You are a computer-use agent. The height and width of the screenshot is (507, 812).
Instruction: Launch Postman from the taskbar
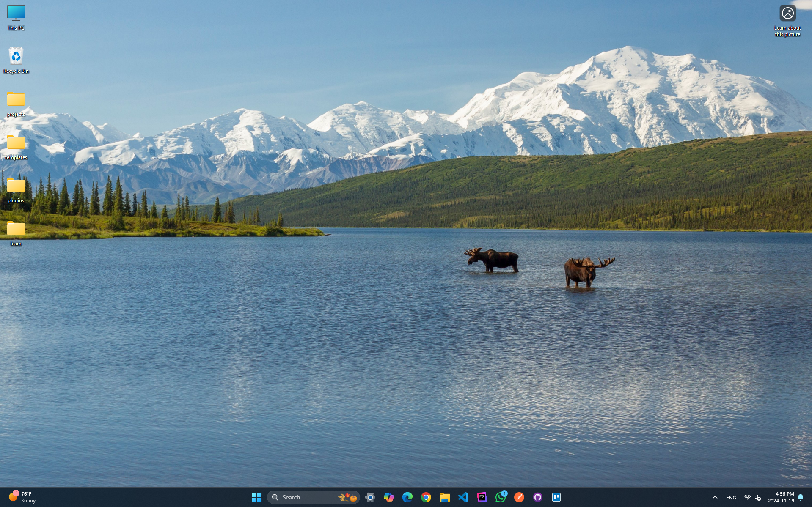click(x=519, y=497)
